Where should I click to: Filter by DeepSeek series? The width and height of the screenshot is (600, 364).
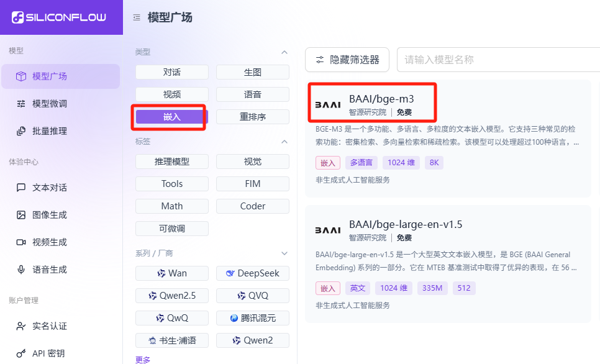[x=253, y=273]
